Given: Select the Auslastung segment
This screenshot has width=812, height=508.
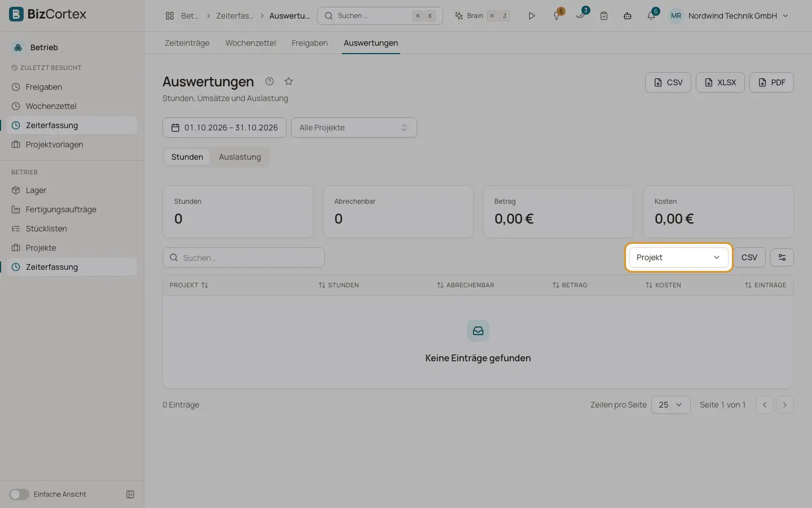Looking at the screenshot, I should click(x=240, y=157).
